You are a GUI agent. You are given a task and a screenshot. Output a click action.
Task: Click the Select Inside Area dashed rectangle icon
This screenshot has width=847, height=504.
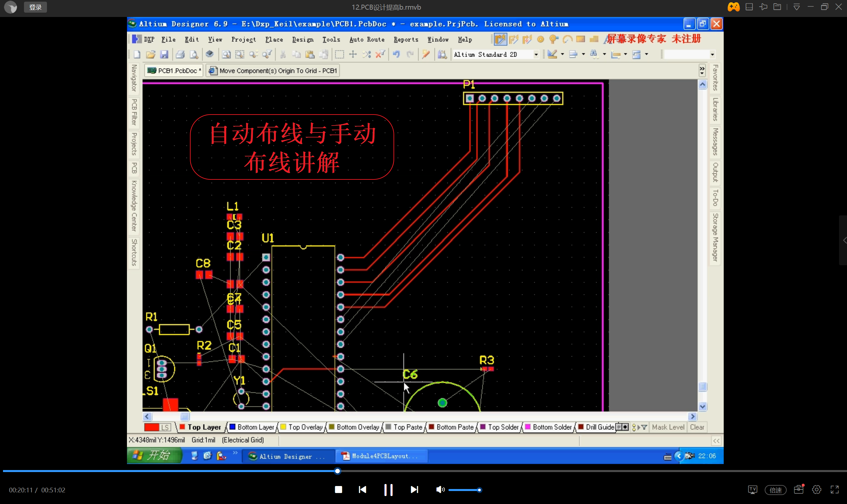point(340,54)
